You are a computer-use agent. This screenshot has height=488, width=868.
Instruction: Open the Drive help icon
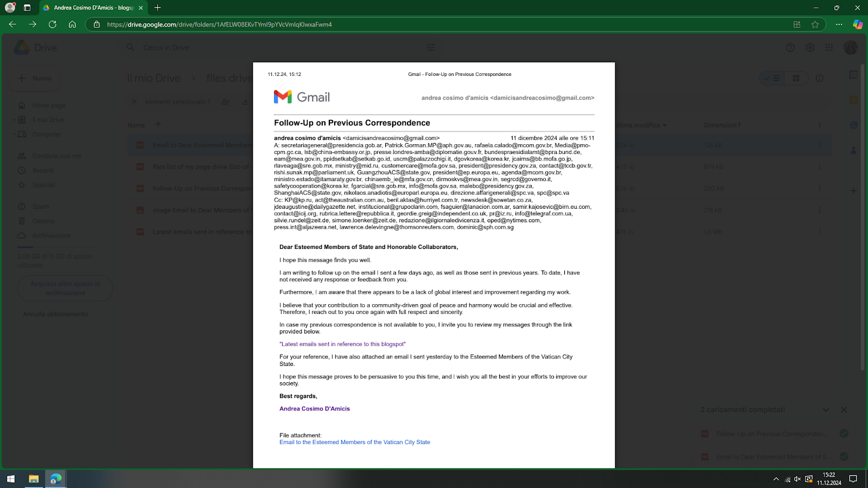[790, 48]
